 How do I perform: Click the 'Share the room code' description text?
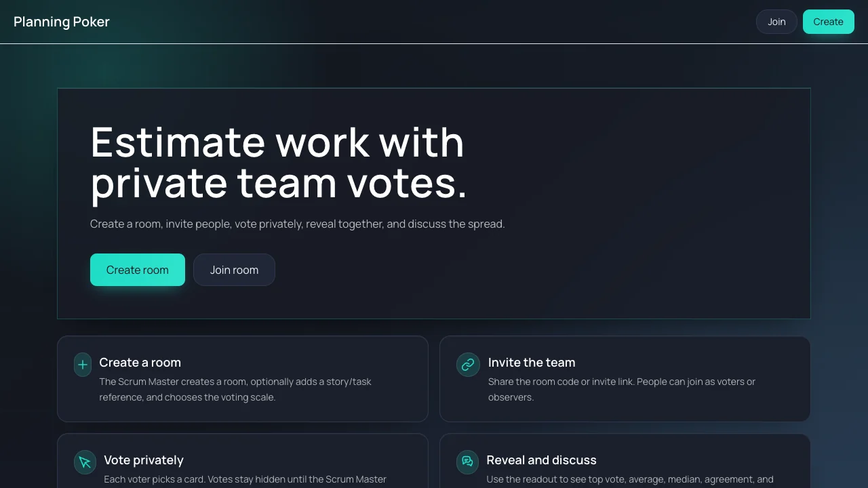[x=622, y=390]
